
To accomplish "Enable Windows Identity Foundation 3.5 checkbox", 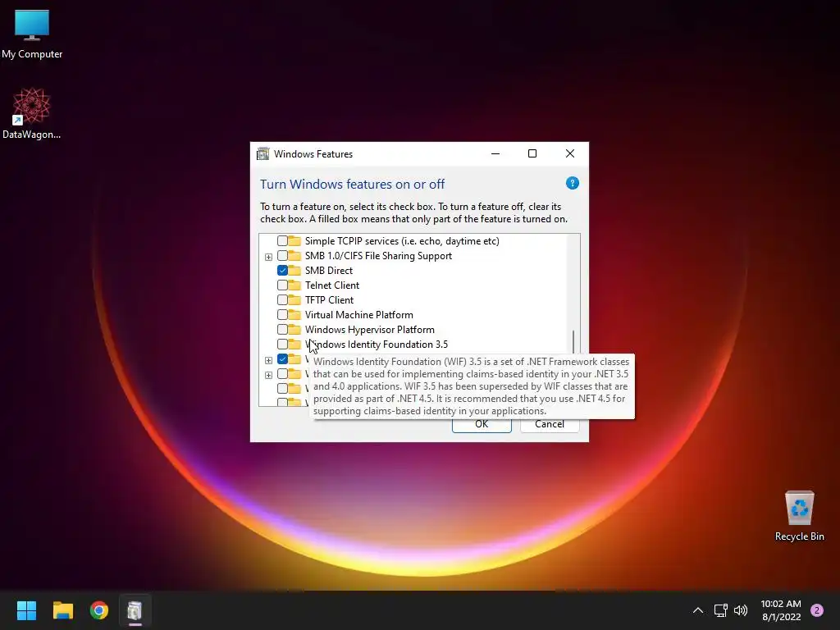I will point(282,344).
